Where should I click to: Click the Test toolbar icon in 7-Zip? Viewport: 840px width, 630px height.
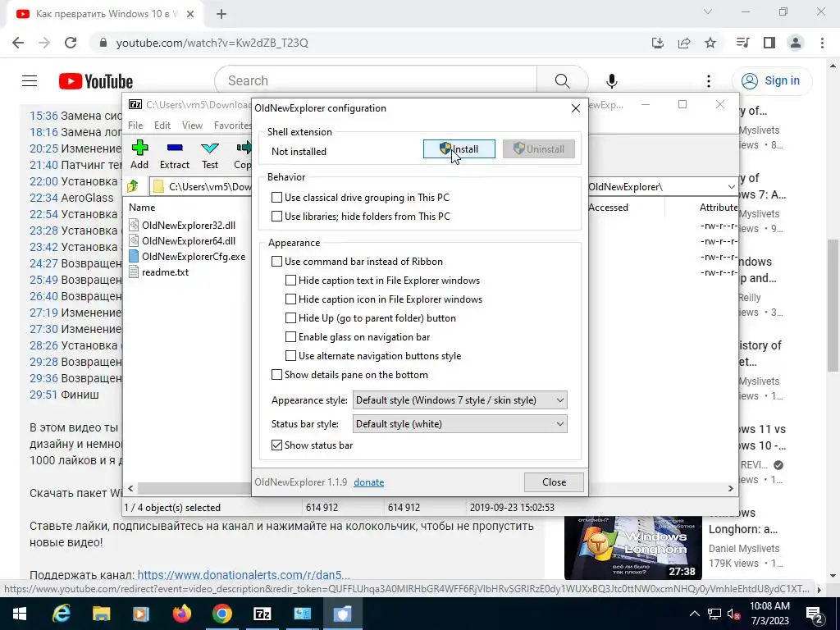[210, 154]
